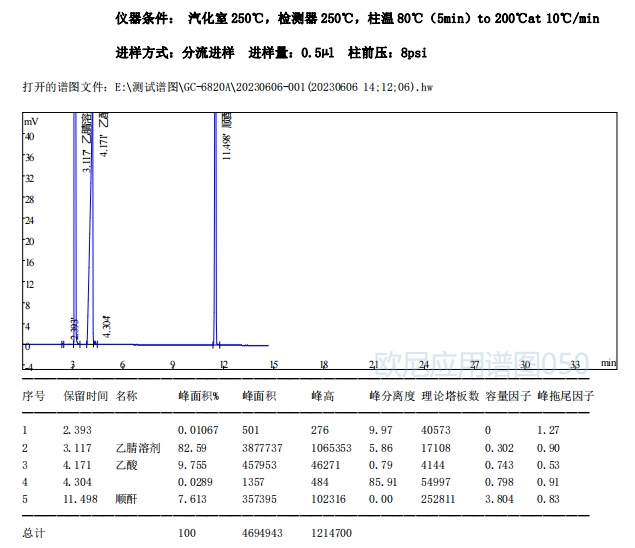Click the opened spectrum file path text
Screen dimensions: 635x548
(227, 87)
